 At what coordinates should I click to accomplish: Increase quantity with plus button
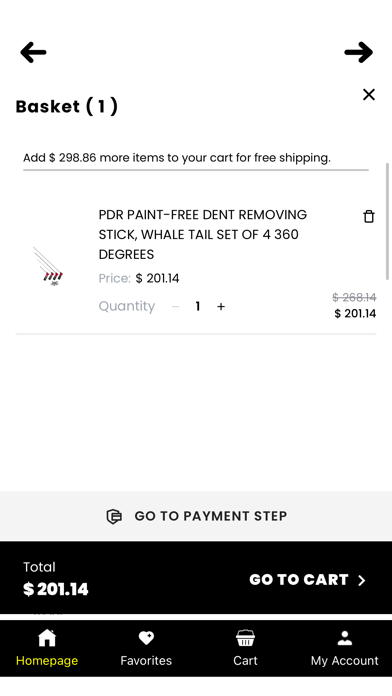pos(221,306)
